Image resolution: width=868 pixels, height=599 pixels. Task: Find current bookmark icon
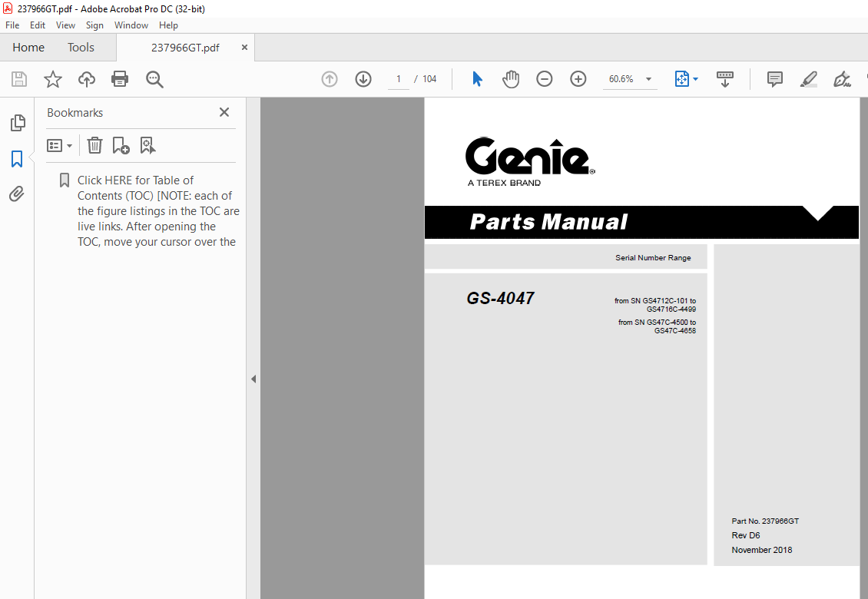[147, 146]
